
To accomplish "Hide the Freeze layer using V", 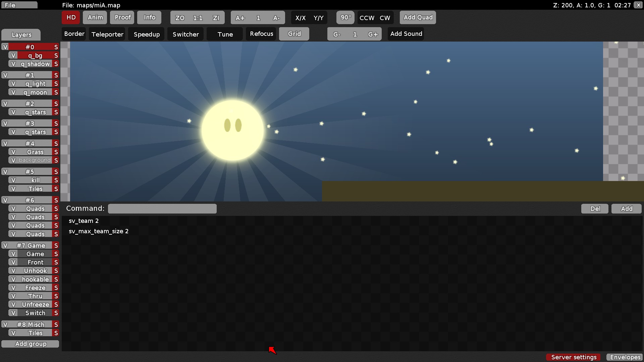I will tap(13, 288).
